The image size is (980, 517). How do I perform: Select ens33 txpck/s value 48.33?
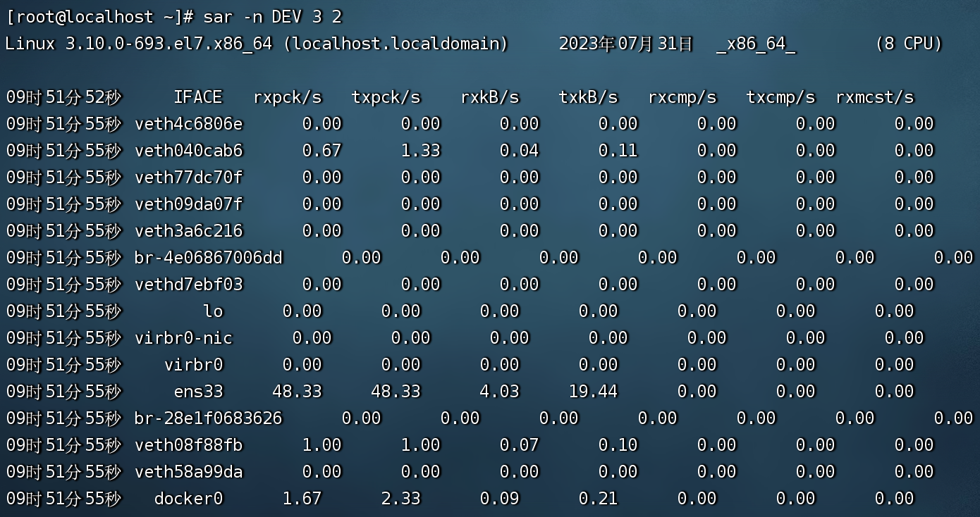click(396, 392)
